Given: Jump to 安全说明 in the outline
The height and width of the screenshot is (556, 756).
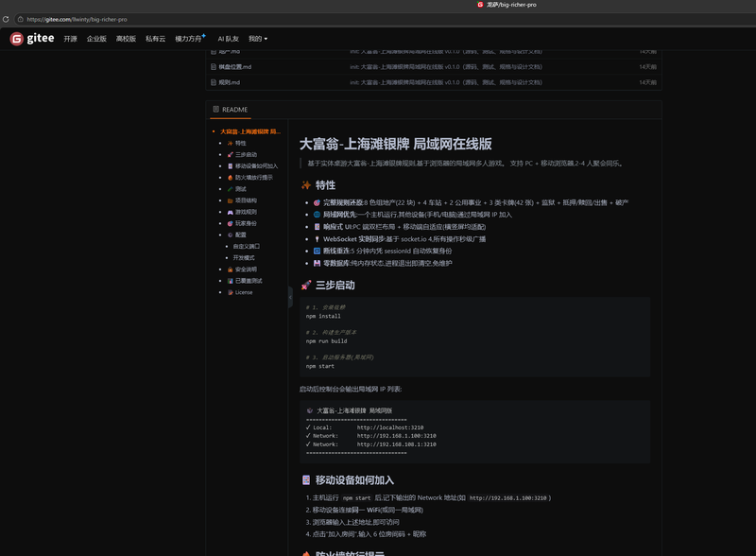Looking at the screenshot, I should click(246, 269).
